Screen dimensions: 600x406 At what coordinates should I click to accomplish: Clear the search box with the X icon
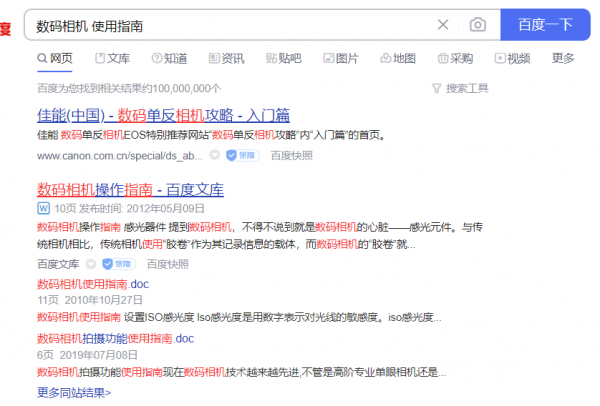click(x=443, y=25)
